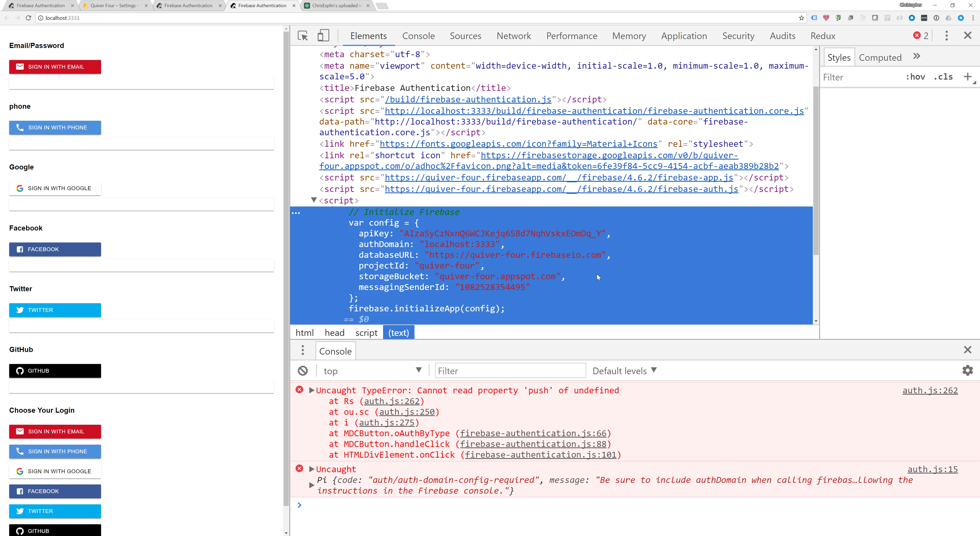
Task: Collapse the script element tree node
Action: pyautogui.click(x=314, y=200)
